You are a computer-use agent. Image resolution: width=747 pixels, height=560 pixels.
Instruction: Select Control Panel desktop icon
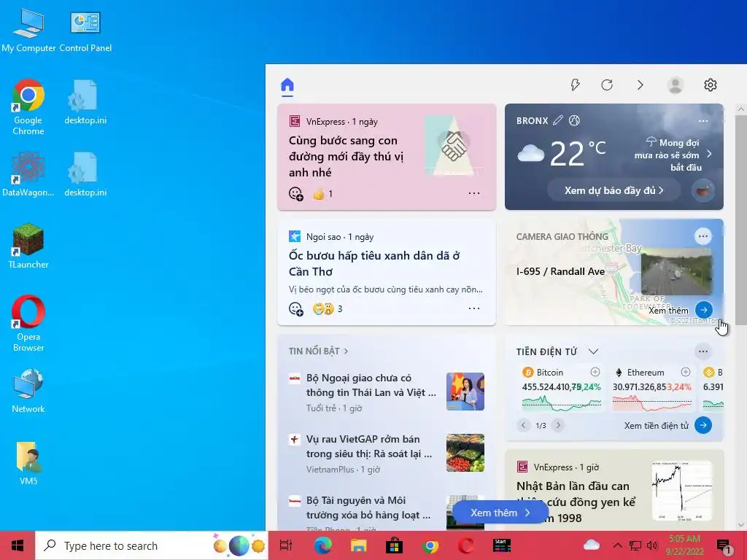click(85, 31)
